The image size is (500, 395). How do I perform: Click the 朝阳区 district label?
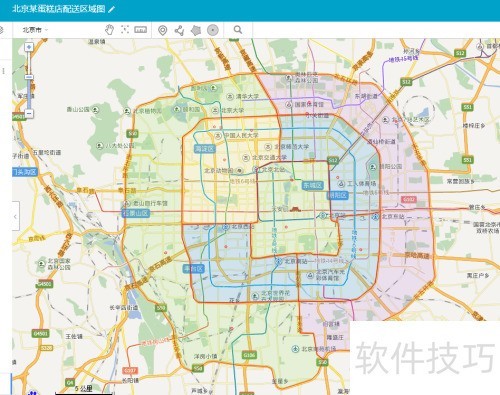click(338, 195)
